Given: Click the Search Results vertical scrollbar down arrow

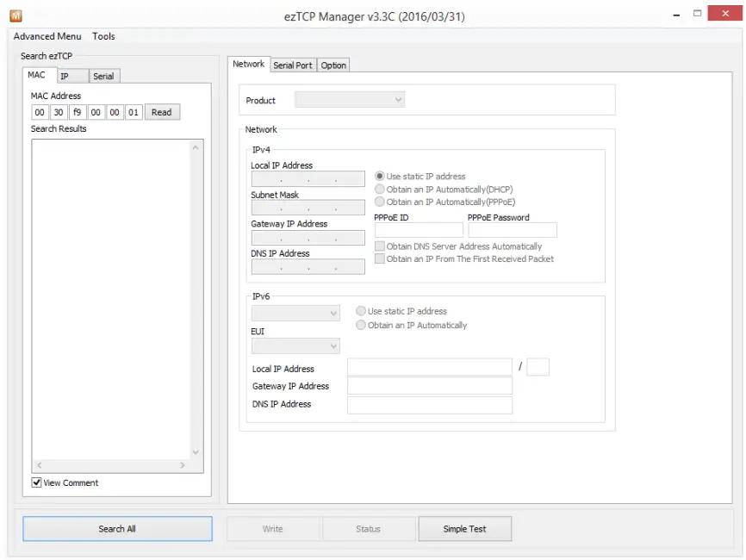Looking at the screenshot, I should 196,452.
